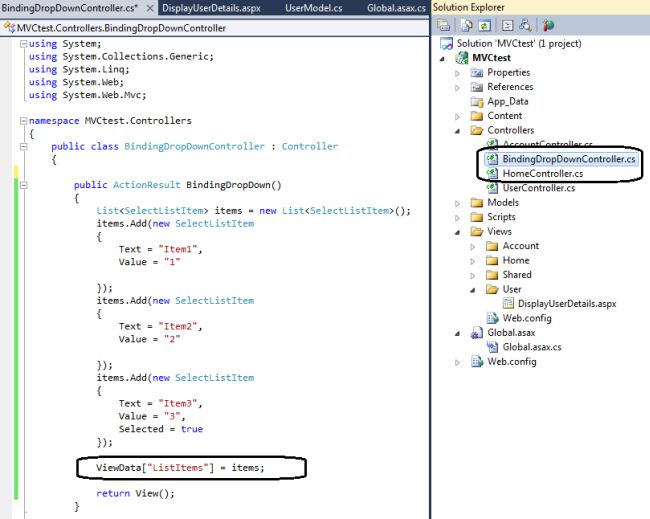Close the BindingDropDownController.cs tab
Viewport: 650px width, 519px height.
150,8
